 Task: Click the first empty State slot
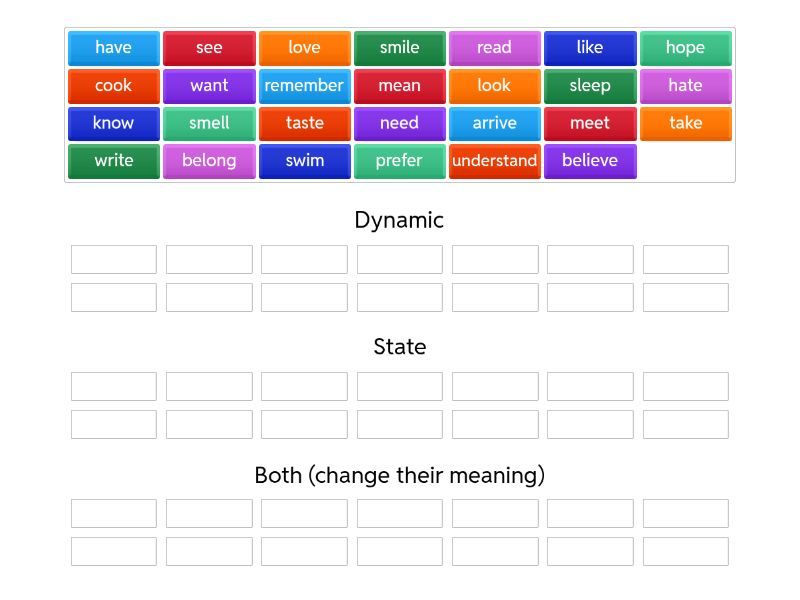tap(114, 387)
